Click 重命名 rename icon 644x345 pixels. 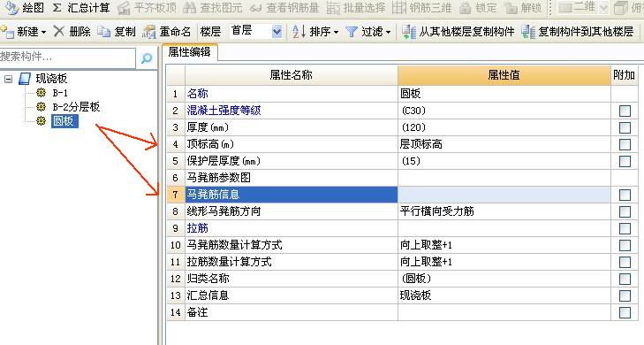[x=148, y=32]
